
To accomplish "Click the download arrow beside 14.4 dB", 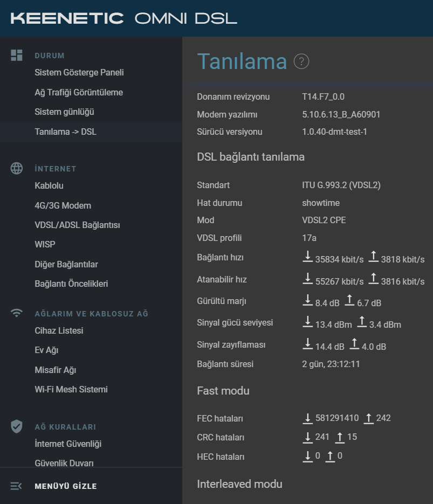I will (308, 344).
